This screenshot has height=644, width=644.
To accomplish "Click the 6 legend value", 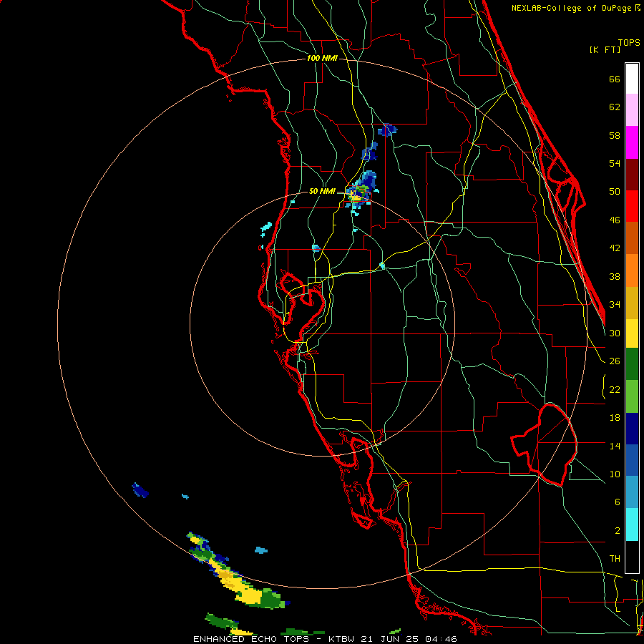I will 618,502.
